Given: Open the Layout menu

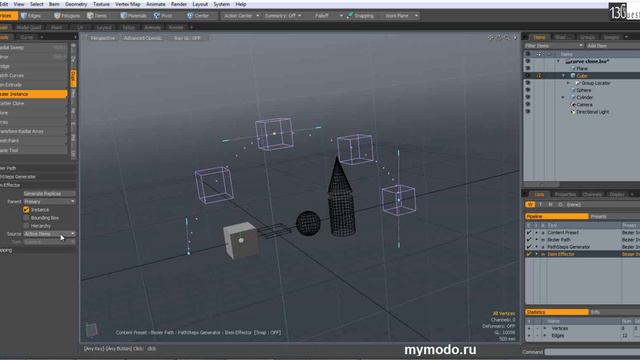Looking at the screenshot, I should click(200, 4).
